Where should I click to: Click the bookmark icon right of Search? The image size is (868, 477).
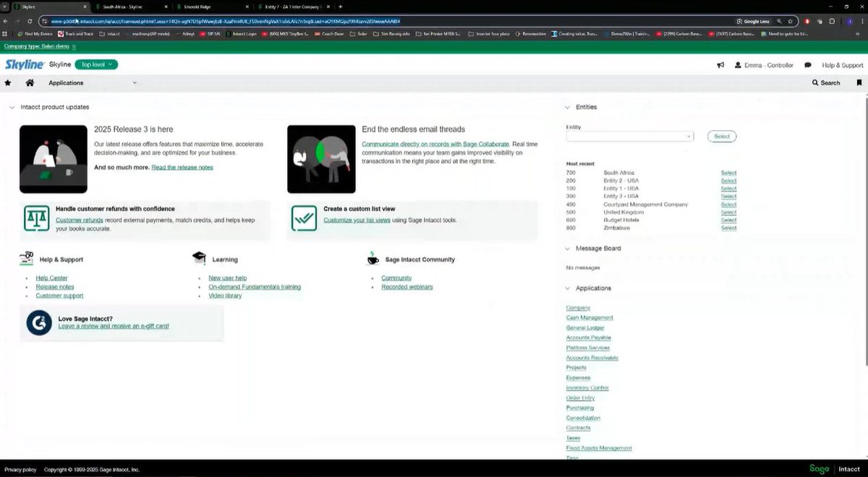click(859, 82)
